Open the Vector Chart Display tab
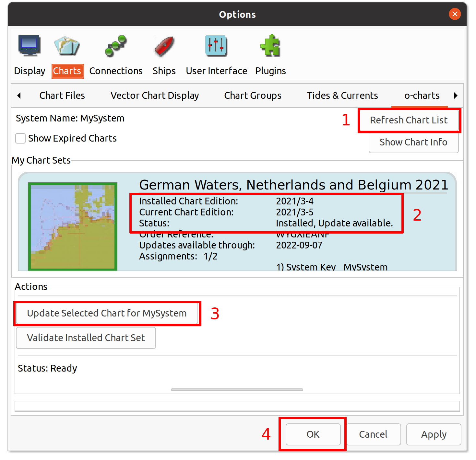The height and width of the screenshot is (460, 476). coord(155,96)
